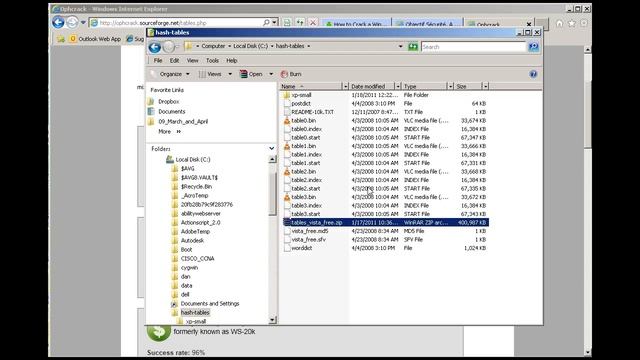Expand the Open button dropdown arrow

271,74
